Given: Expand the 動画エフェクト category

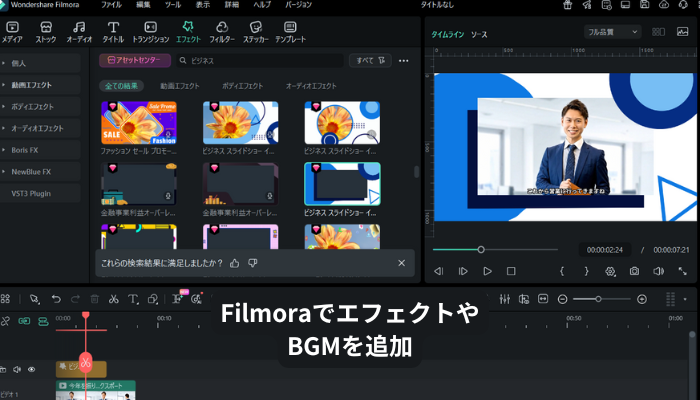Looking at the screenshot, I should (40, 85).
